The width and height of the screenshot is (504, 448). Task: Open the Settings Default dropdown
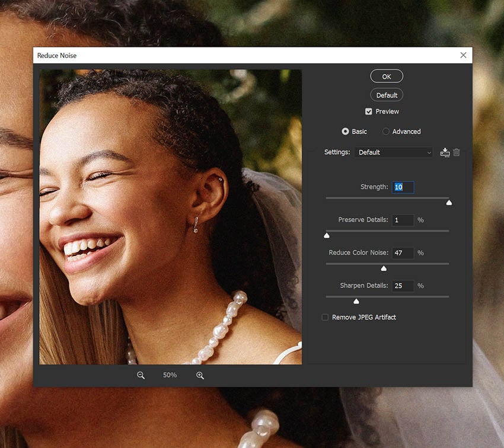(x=394, y=152)
